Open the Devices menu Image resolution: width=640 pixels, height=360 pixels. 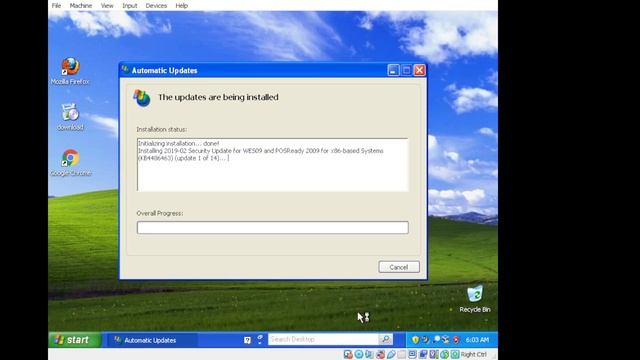pyautogui.click(x=156, y=5)
